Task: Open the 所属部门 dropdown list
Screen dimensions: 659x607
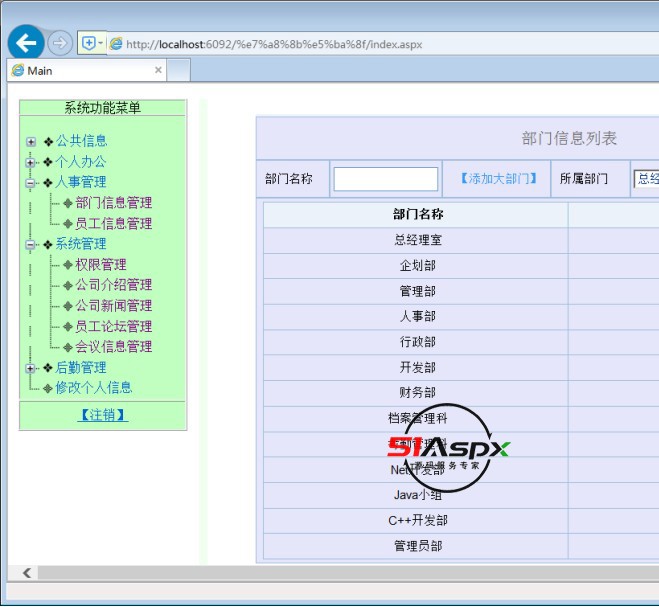Action: coord(646,179)
